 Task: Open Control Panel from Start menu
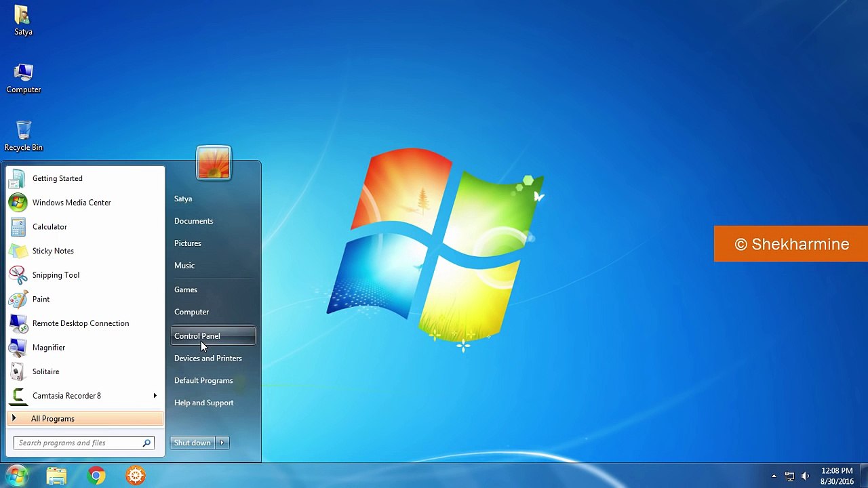(213, 336)
